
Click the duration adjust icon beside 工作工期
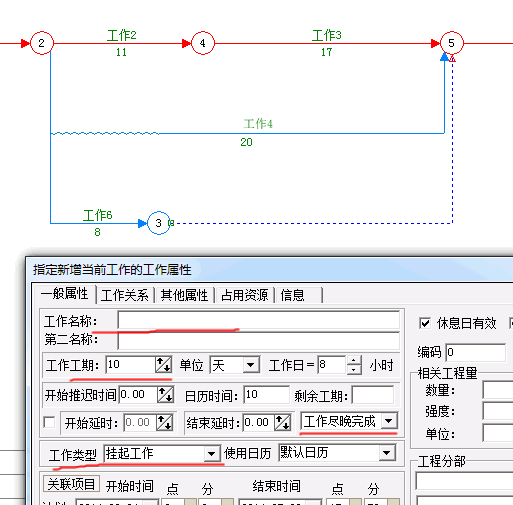(x=164, y=365)
